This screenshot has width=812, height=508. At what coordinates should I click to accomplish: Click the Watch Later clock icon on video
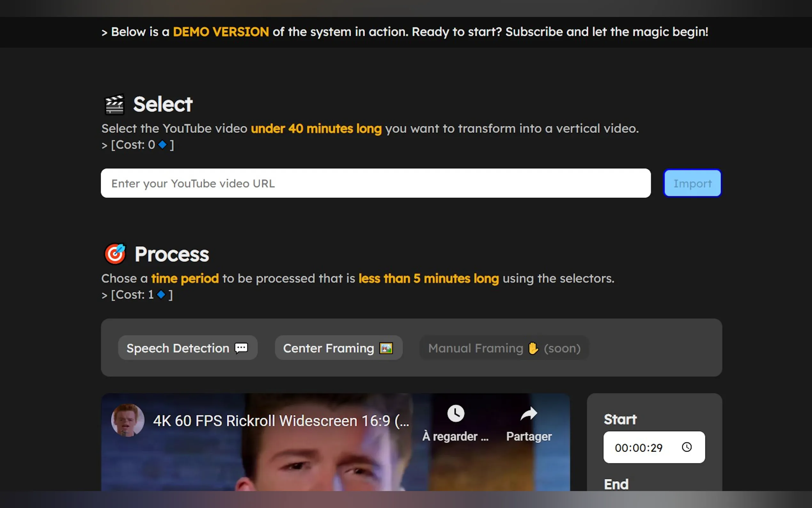456,413
